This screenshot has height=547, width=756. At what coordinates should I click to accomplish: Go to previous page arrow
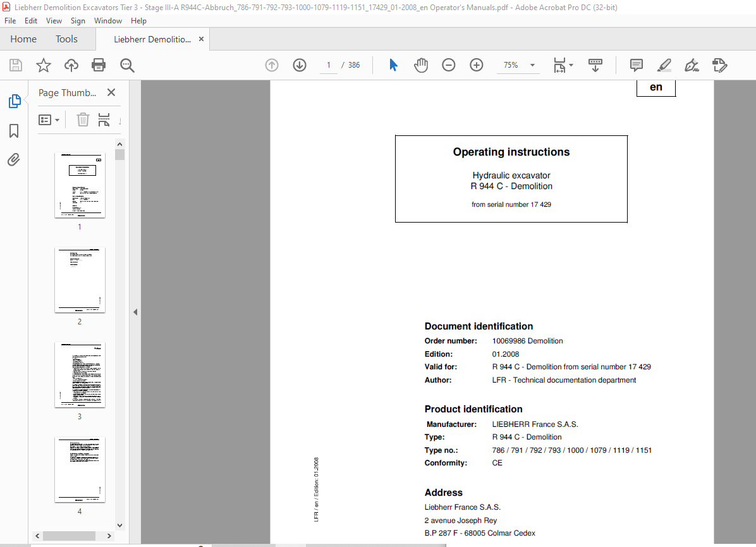tap(272, 65)
